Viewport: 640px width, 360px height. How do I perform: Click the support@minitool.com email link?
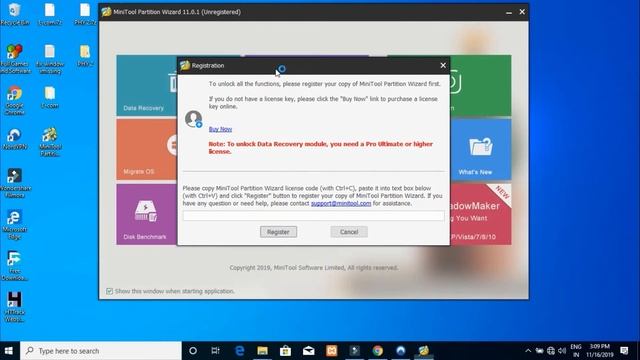(x=341, y=203)
